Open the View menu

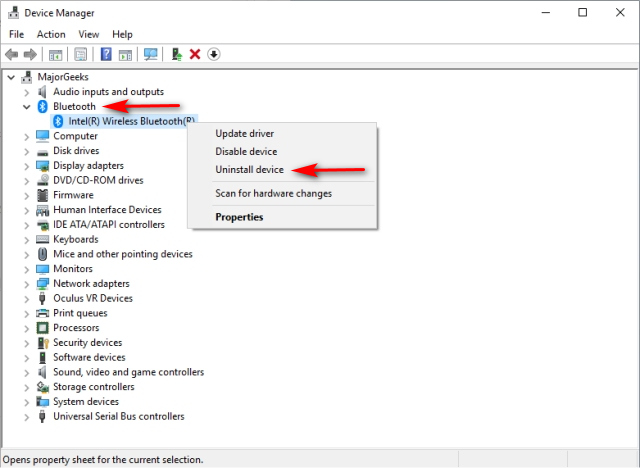89,34
